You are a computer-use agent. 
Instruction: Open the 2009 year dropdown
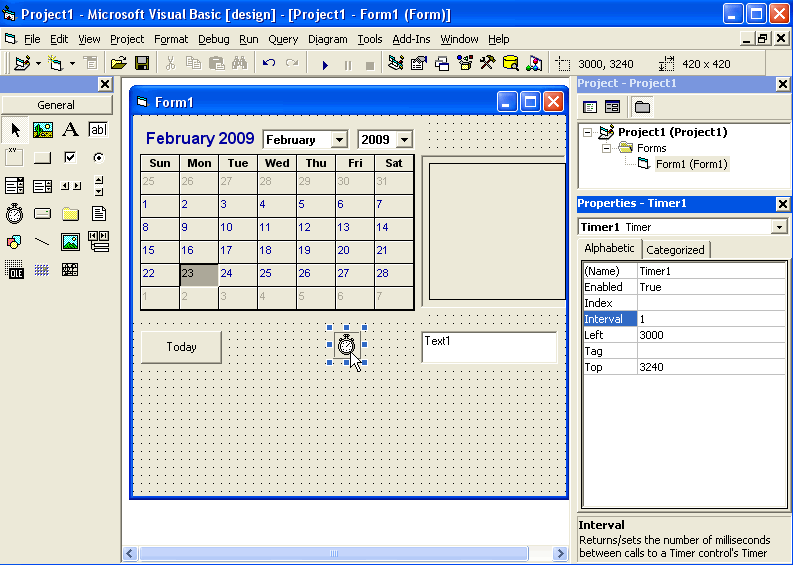point(405,140)
